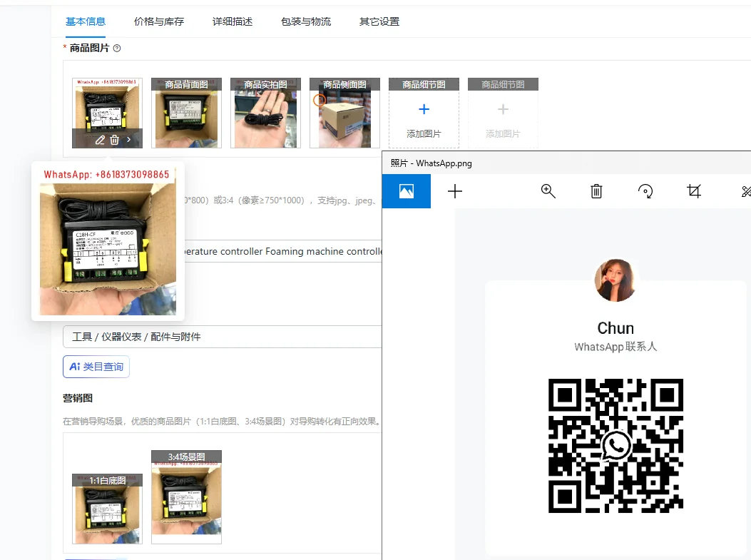Crop the photo using crop icon
751x560 pixels.
click(694, 192)
